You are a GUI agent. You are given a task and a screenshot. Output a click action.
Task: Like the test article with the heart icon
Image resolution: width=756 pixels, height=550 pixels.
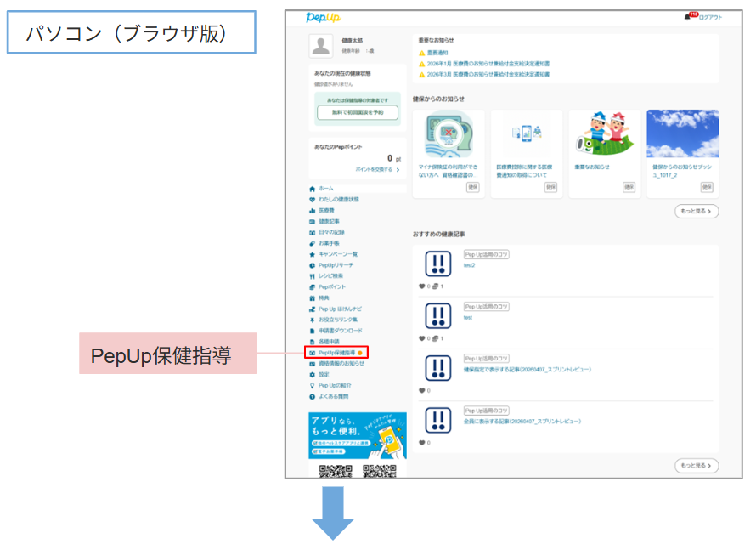422,338
